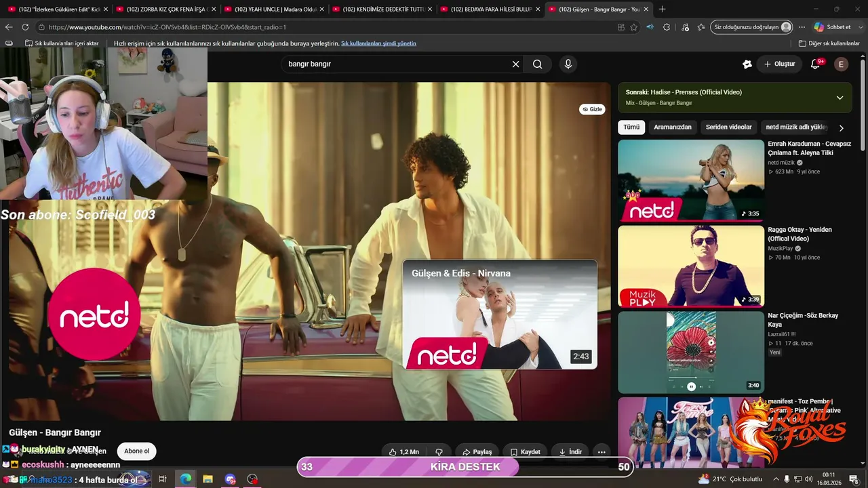Open Task View on the taskbar
The image size is (868, 488).
pos(163,479)
